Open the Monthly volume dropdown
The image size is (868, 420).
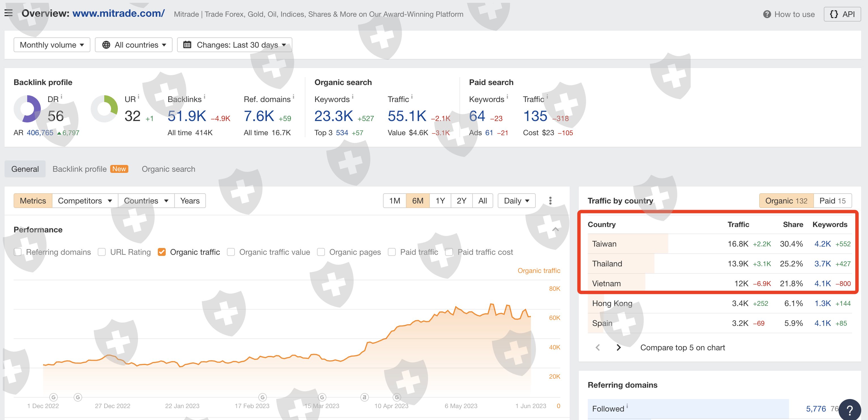(52, 45)
